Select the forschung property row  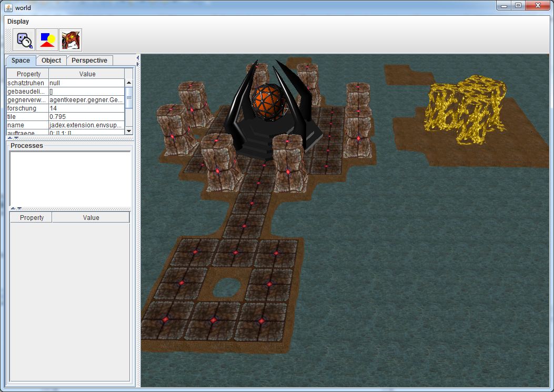click(x=27, y=108)
